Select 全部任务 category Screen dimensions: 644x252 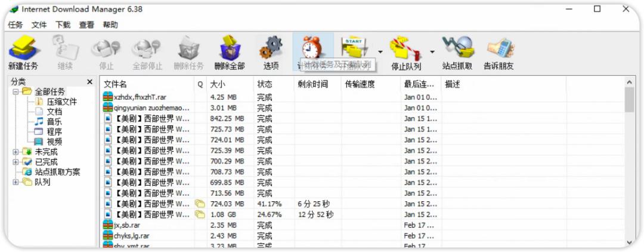[49, 92]
